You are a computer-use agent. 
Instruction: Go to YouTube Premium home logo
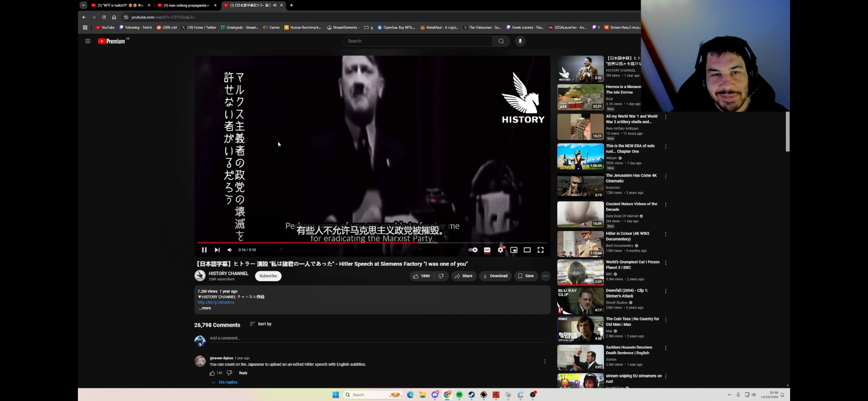click(x=112, y=41)
